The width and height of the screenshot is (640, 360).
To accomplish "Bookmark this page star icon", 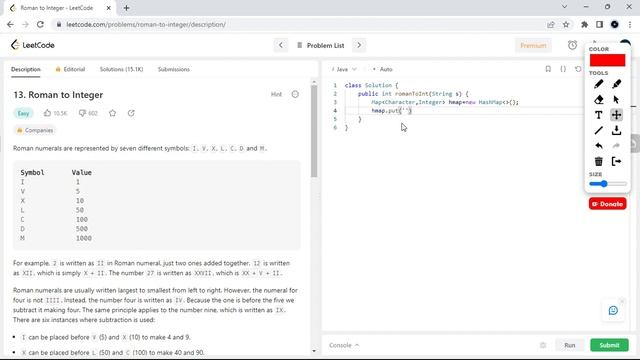I will (566, 24).
